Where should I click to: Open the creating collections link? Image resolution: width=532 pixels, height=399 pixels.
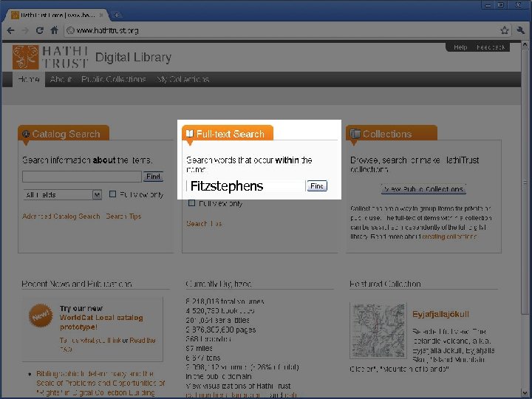449,236
